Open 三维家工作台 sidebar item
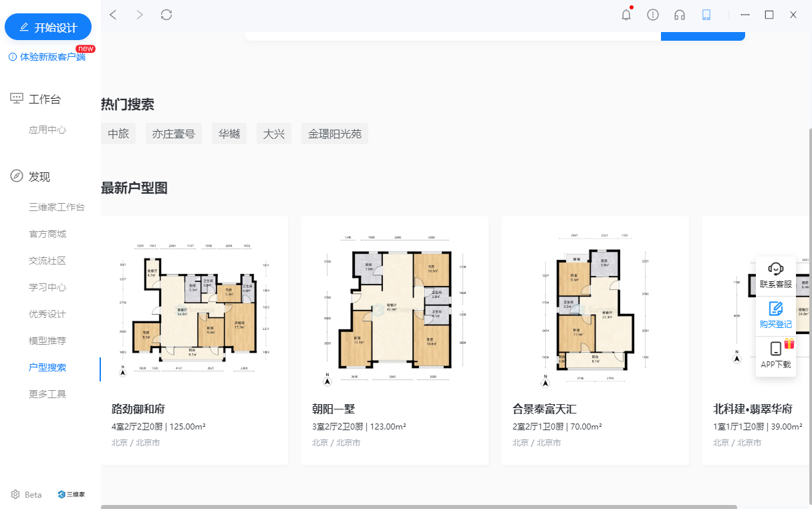This screenshot has height=509, width=812. tap(57, 207)
